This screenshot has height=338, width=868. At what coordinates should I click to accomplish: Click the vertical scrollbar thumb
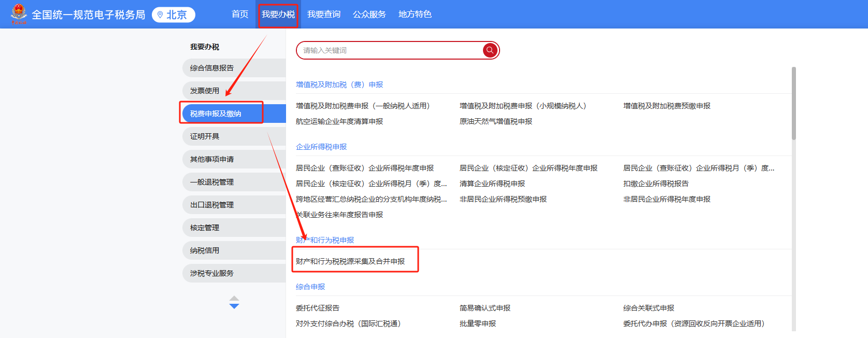(794, 103)
